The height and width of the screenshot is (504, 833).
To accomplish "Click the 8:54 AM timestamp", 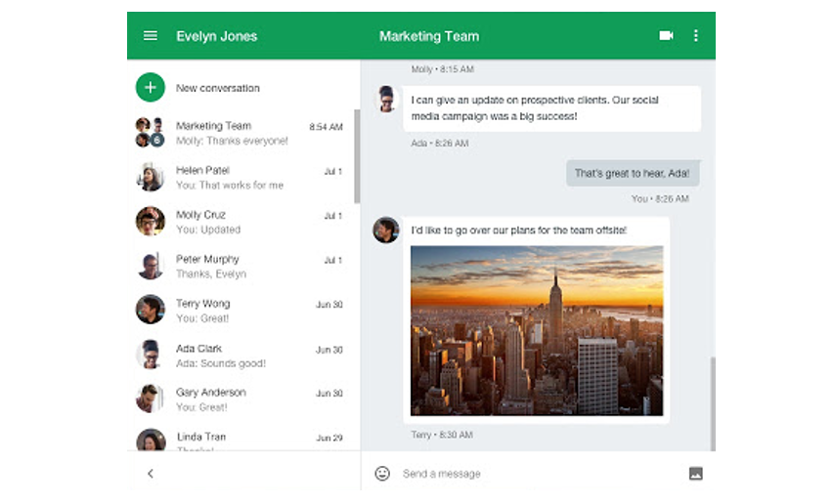I will pos(326,127).
